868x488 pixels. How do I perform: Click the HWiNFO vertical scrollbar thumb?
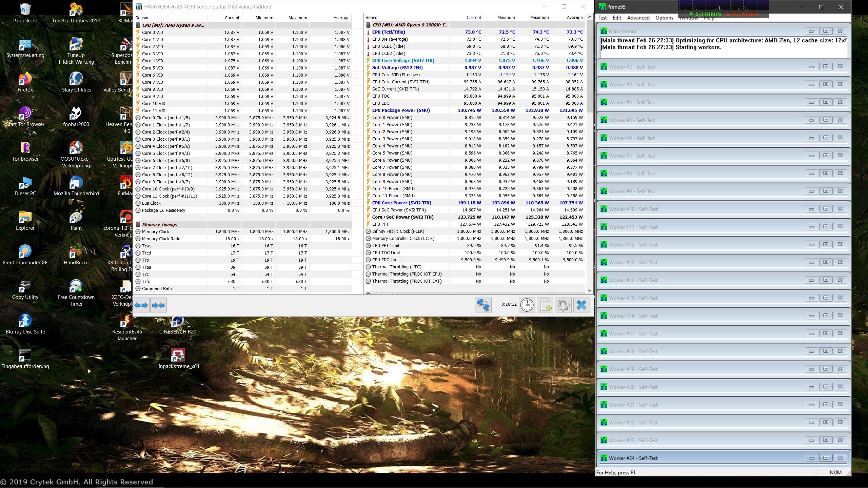tap(590, 66)
